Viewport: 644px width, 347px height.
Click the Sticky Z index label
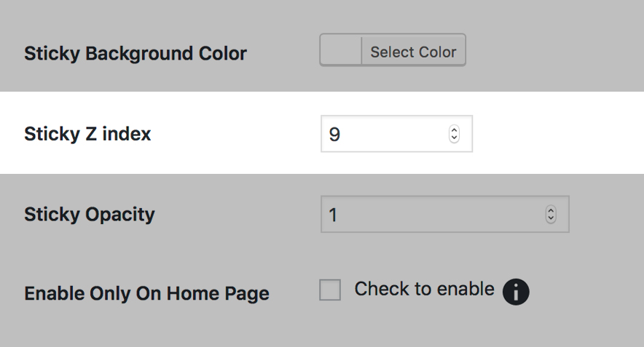pyautogui.click(x=87, y=134)
